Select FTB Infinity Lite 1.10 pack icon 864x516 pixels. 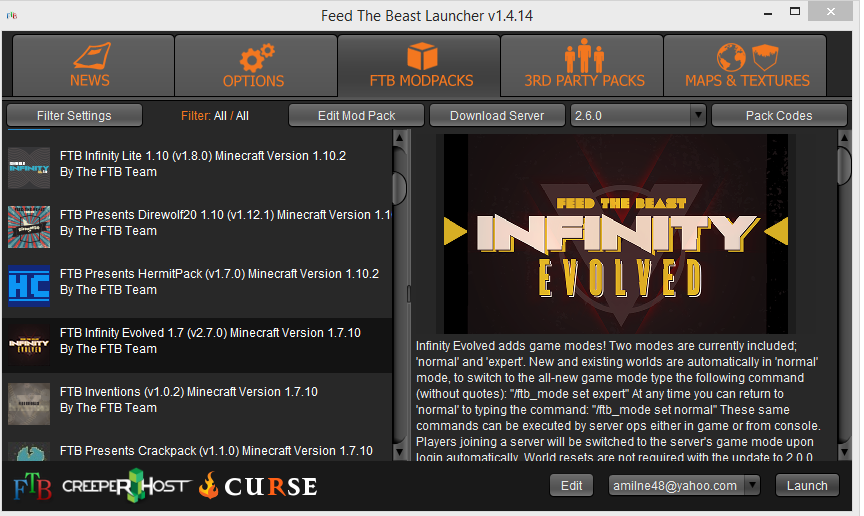pos(29,168)
